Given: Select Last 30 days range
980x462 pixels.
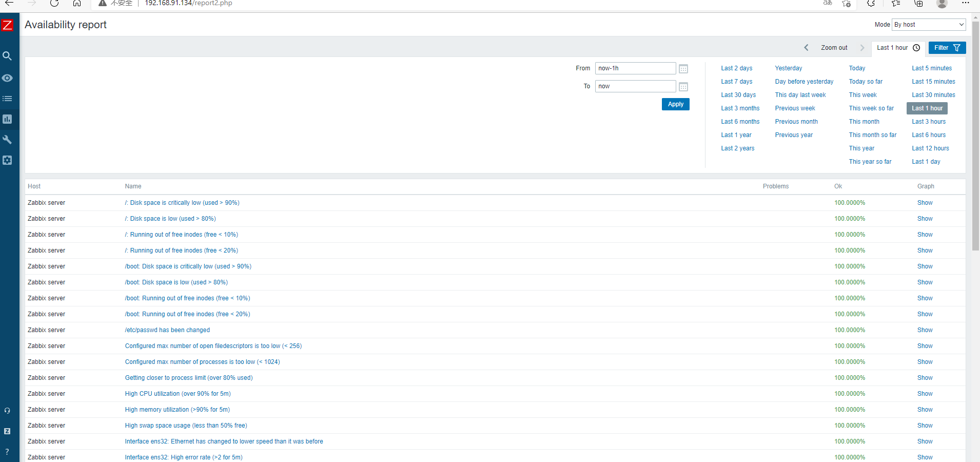Looking at the screenshot, I should pyautogui.click(x=738, y=95).
